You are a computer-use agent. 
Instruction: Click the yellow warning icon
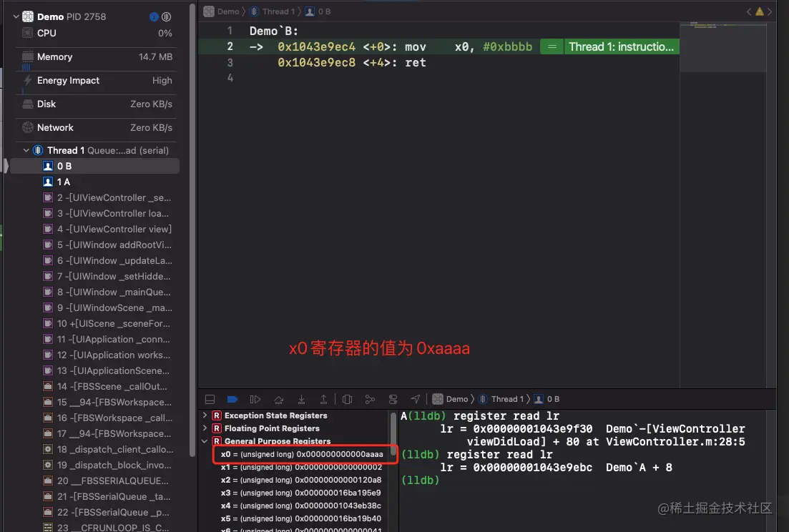click(759, 11)
